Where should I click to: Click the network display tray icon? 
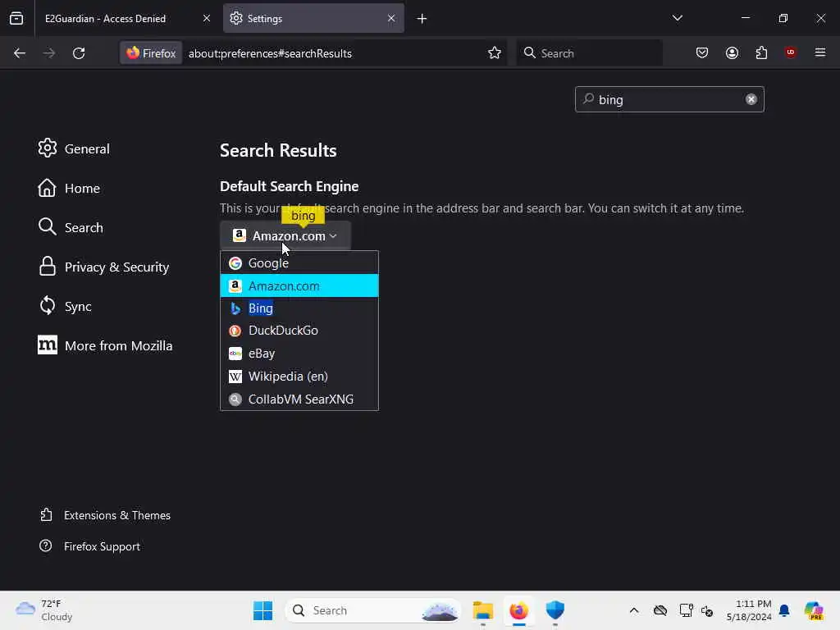pyautogui.click(x=686, y=610)
